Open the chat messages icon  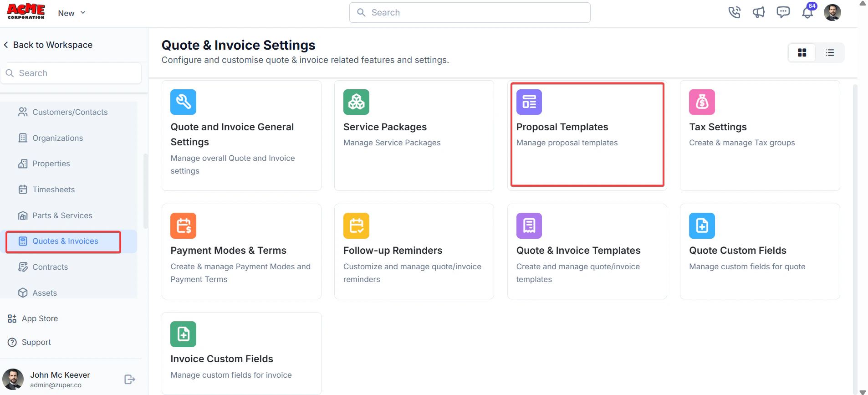pyautogui.click(x=783, y=12)
